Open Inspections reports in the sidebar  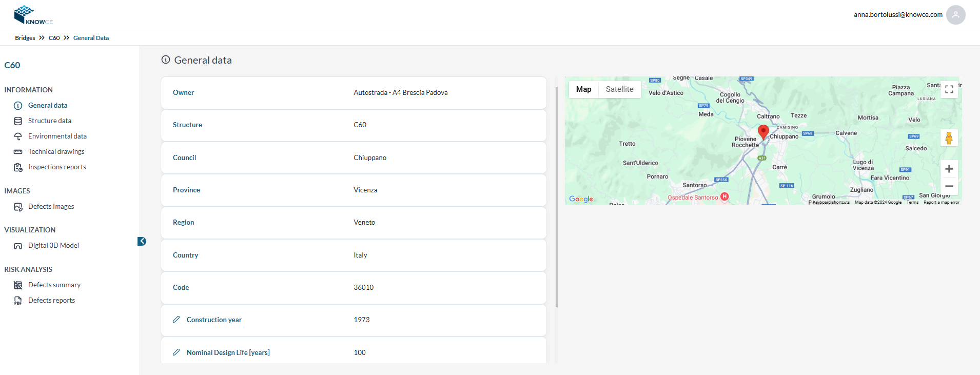[x=57, y=167]
